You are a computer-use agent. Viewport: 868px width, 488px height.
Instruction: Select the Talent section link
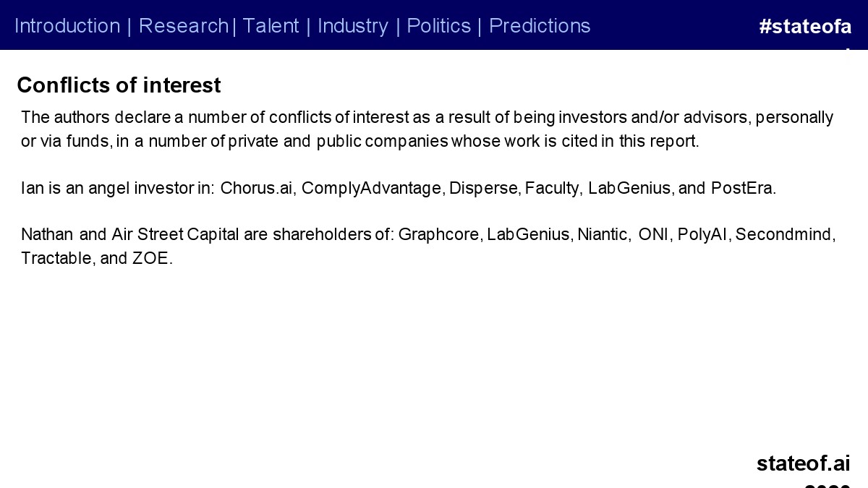(x=271, y=26)
